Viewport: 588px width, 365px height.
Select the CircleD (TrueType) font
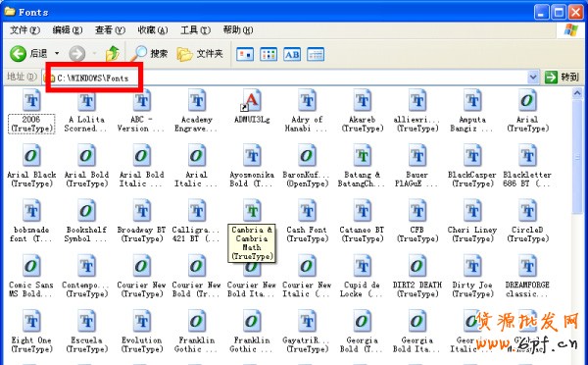527,222
